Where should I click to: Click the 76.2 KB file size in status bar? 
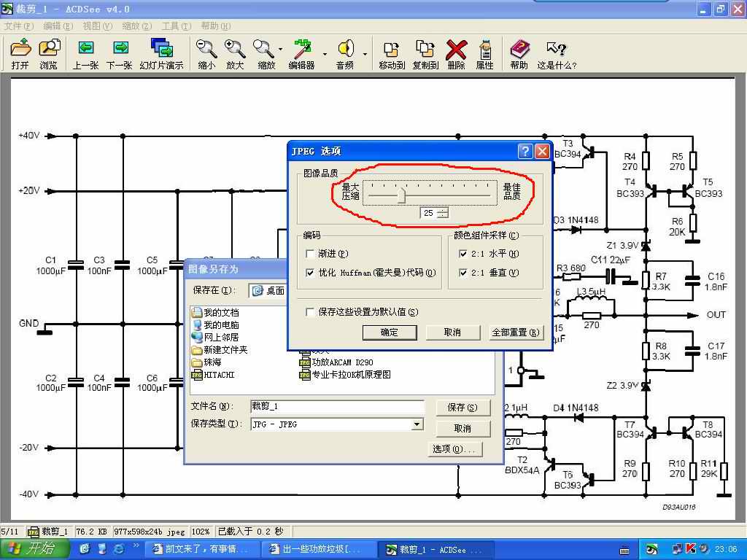(x=91, y=532)
